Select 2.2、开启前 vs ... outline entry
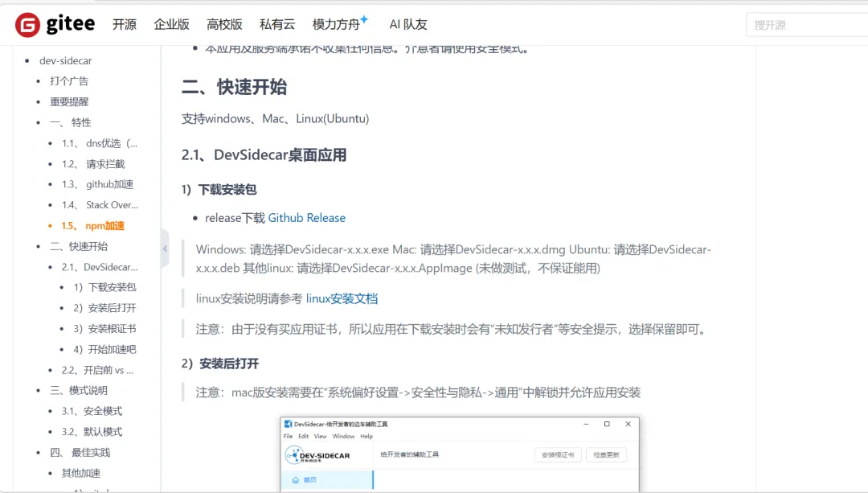Viewport: 868px width, 493px height. (97, 370)
